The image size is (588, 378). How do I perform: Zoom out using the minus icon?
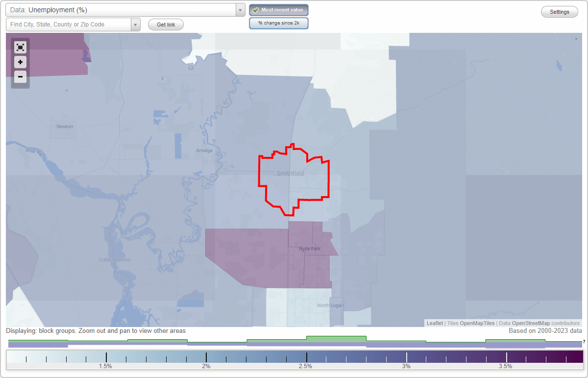tap(20, 76)
